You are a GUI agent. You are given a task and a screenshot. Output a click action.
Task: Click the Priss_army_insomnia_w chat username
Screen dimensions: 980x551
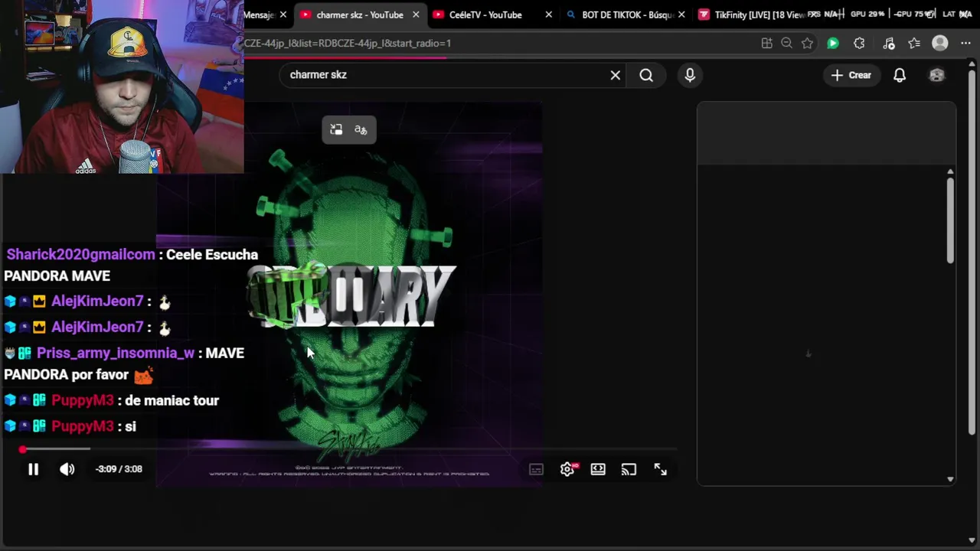coord(116,353)
